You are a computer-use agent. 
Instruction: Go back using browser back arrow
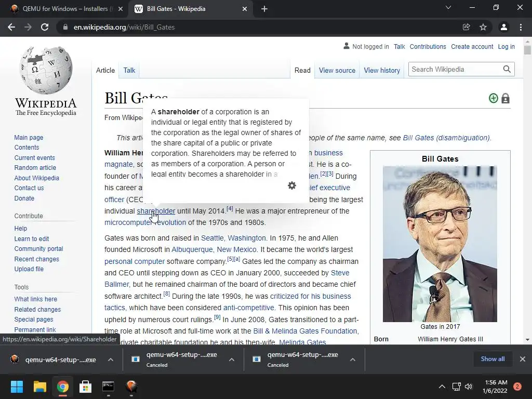tap(11, 27)
